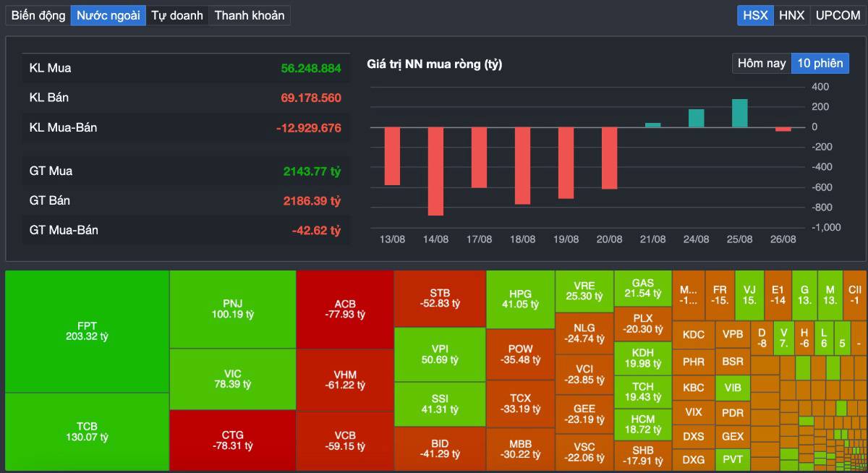Open the Tự doanh tab
The height and width of the screenshot is (473, 868).
pos(177,15)
